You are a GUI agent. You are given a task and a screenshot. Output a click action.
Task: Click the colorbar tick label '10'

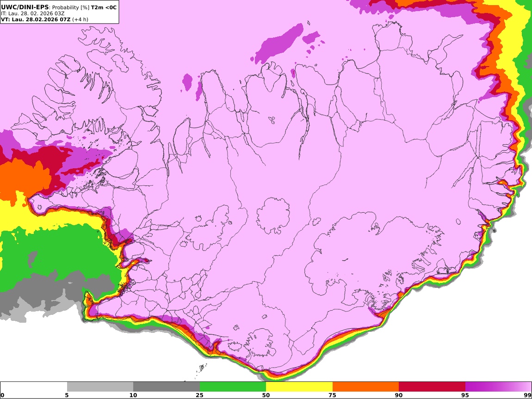(133, 395)
